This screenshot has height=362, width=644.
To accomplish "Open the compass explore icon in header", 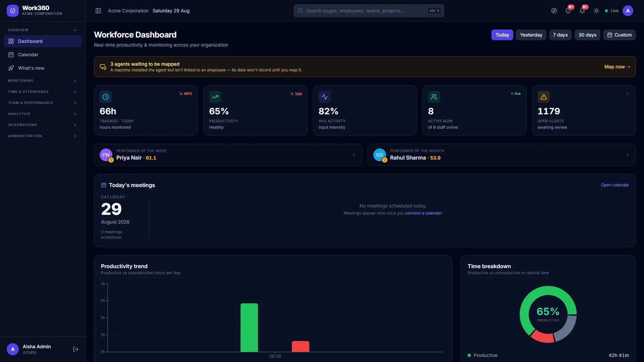I will pyautogui.click(x=554, y=11).
